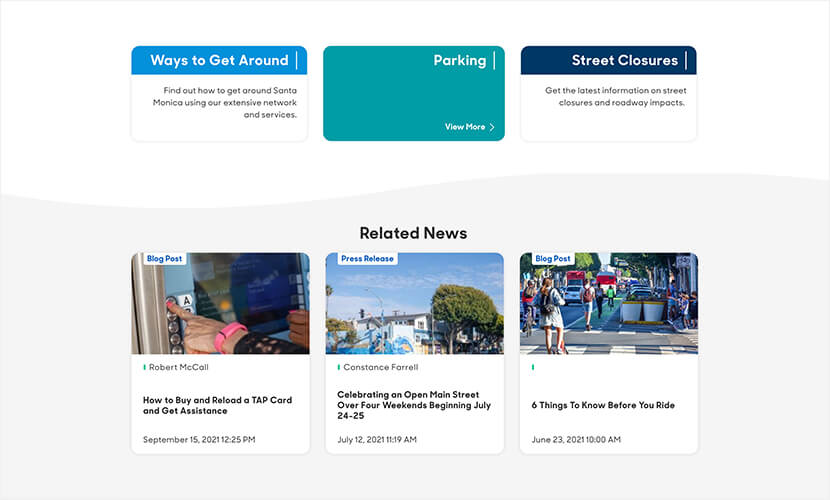This screenshot has height=500, width=830.
Task: Click green marker on the 6 Things card
Action: 533,367
